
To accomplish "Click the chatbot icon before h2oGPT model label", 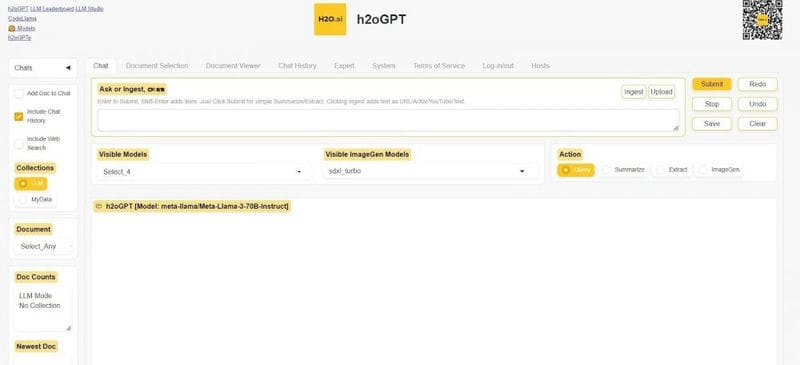I will [x=98, y=206].
